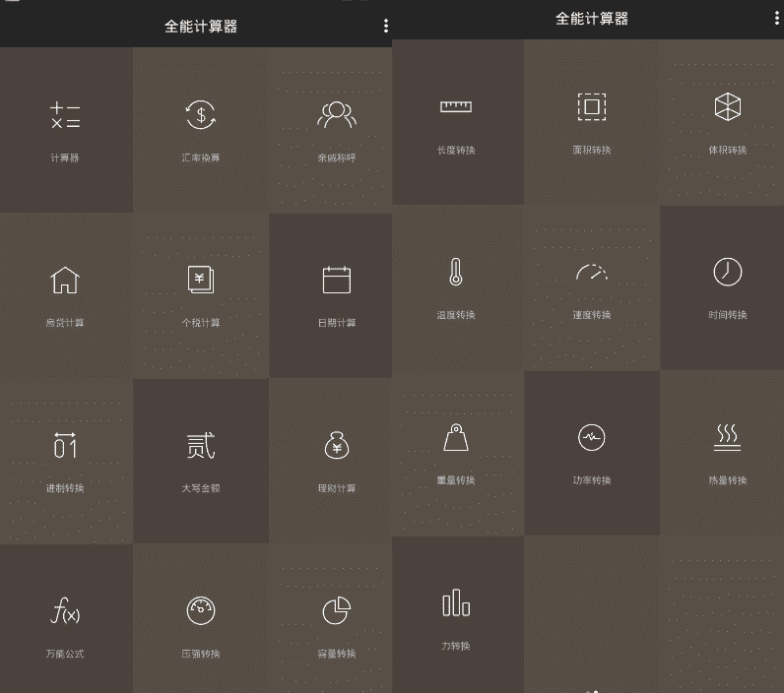Click the 重量转换 text label
The image size is (784, 693).
tap(455, 480)
